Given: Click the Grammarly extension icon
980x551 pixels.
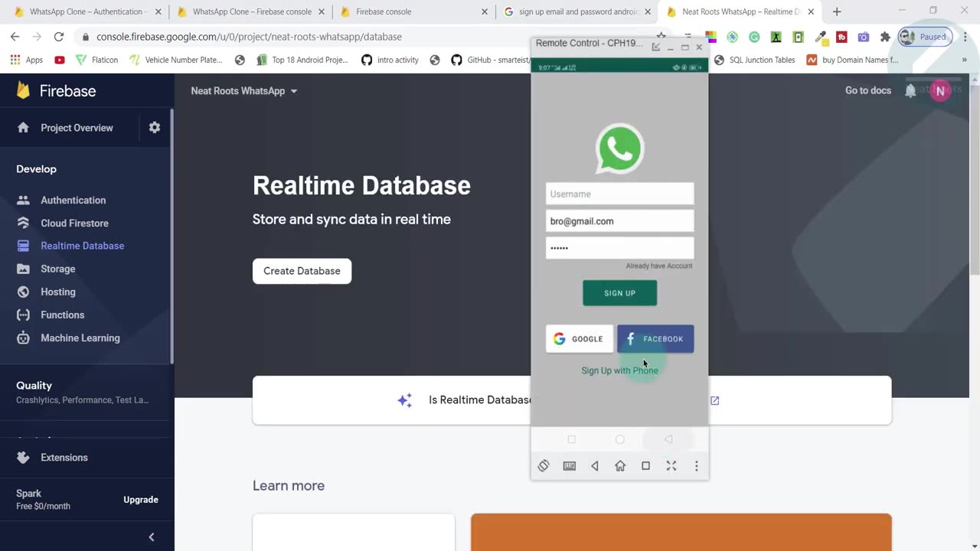Looking at the screenshot, I should 754,37.
